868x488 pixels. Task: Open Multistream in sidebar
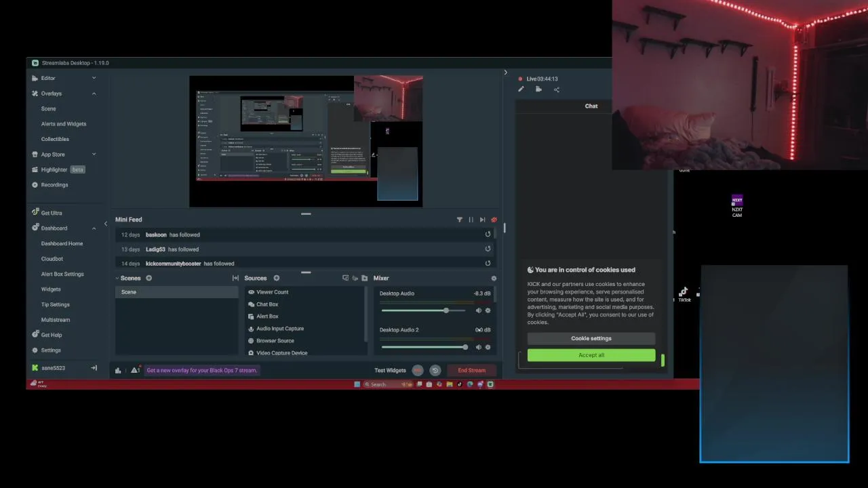(x=56, y=320)
